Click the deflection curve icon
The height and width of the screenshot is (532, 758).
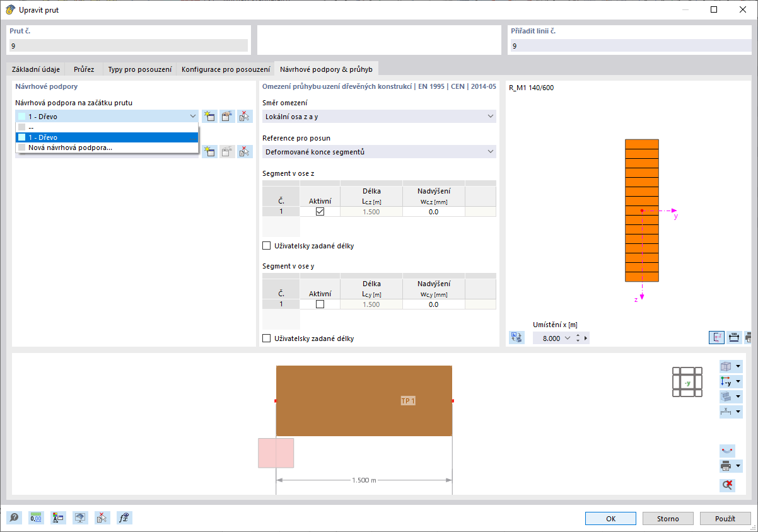(728, 451)
